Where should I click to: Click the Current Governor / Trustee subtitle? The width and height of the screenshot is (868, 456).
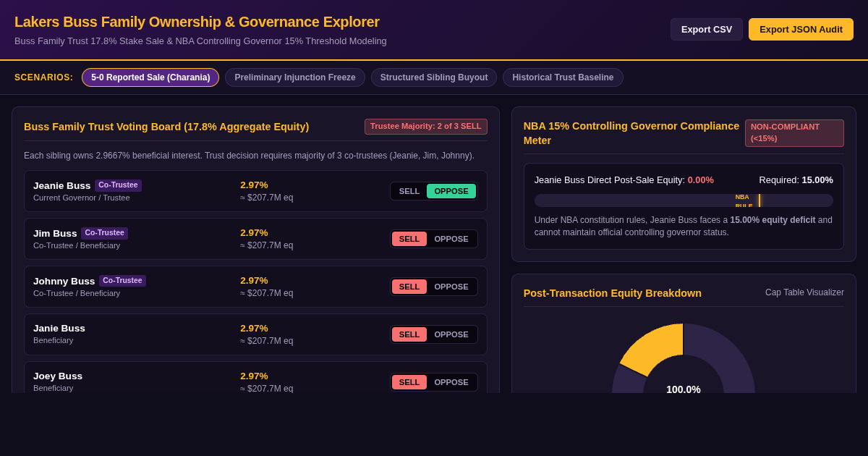82,198
